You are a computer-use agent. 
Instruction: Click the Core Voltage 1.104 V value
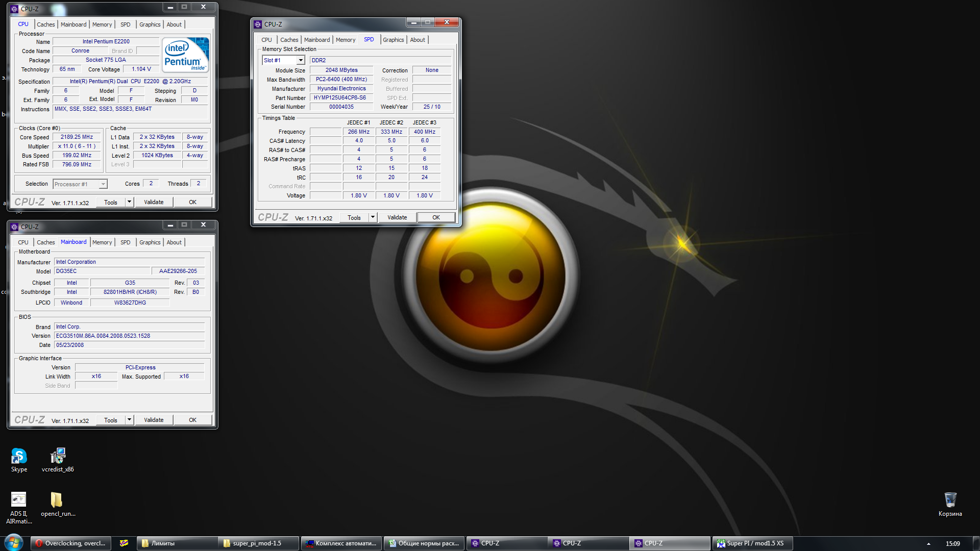(x=141, y=69)
